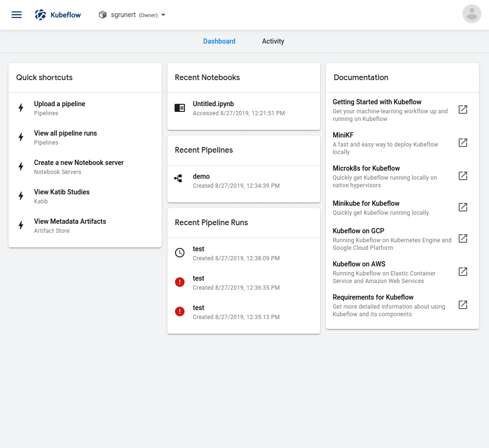Switch to the Activity tab
This screenshot has width=489, height=448.
[273, 41]
